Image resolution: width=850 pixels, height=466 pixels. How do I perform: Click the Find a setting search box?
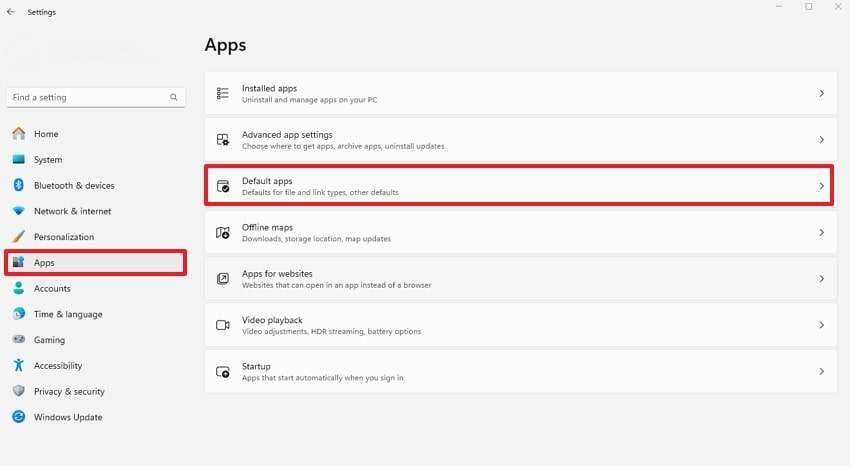(95, 98)
